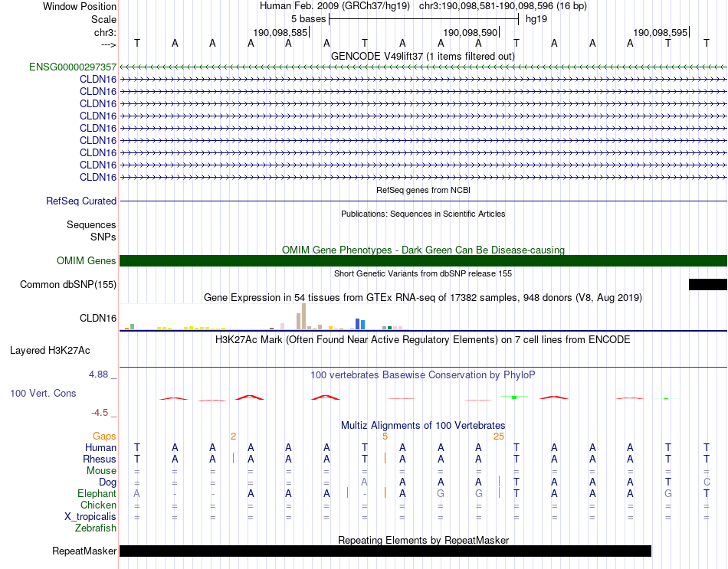
Task: Click the H3K27Ac Mark track title
Action: tap(423, 340)
